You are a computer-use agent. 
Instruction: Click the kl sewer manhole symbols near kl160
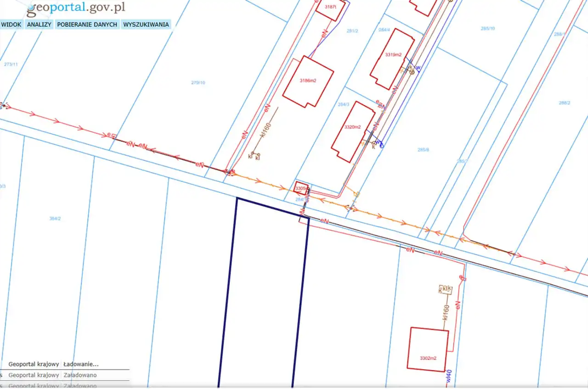click(x=254, y=155)
